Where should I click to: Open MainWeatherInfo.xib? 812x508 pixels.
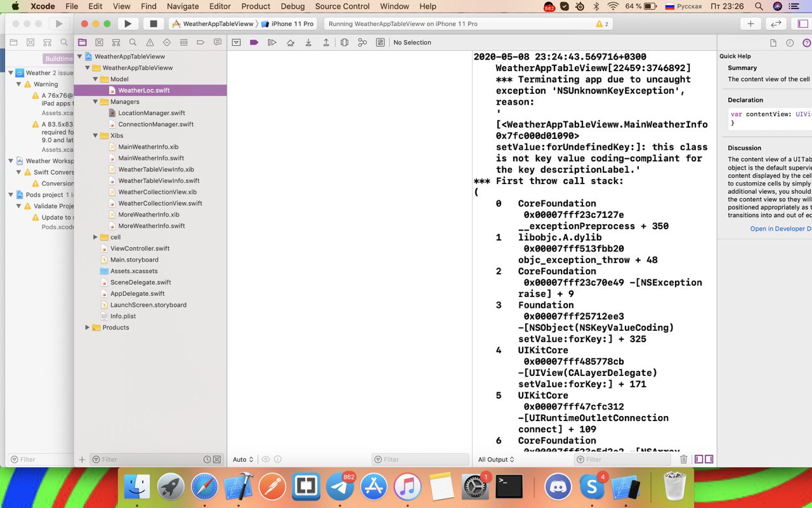click(x=148, y=147)
